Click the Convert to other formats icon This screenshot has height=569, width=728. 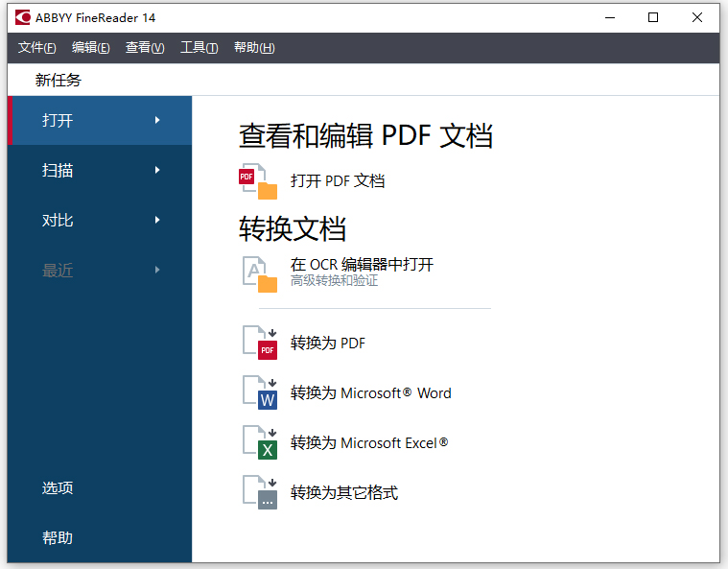[x=260, y=492]
